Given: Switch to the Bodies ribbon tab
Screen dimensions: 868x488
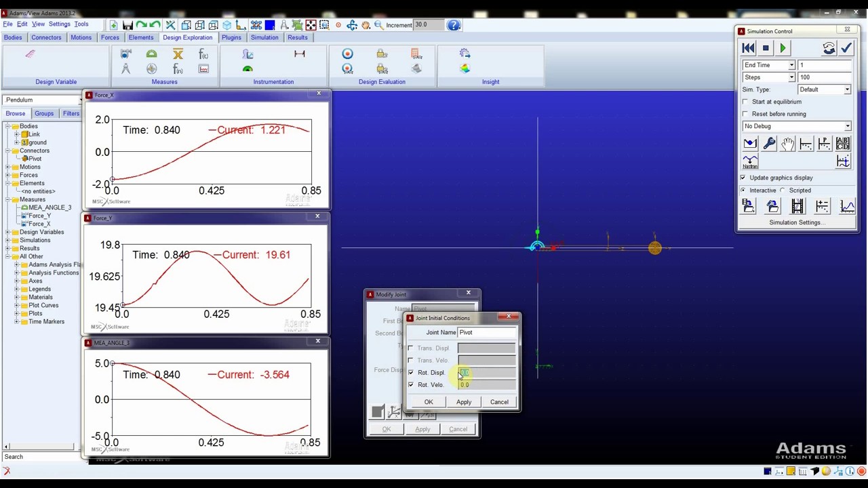Looking at the screenshot, I should [13, 37].
